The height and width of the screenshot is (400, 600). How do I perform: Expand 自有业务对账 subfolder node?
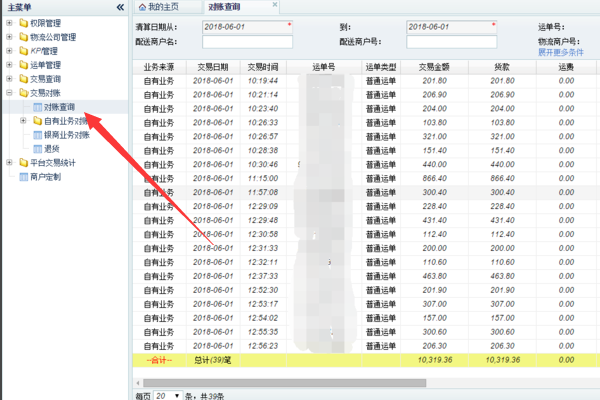tap(23, 121)
